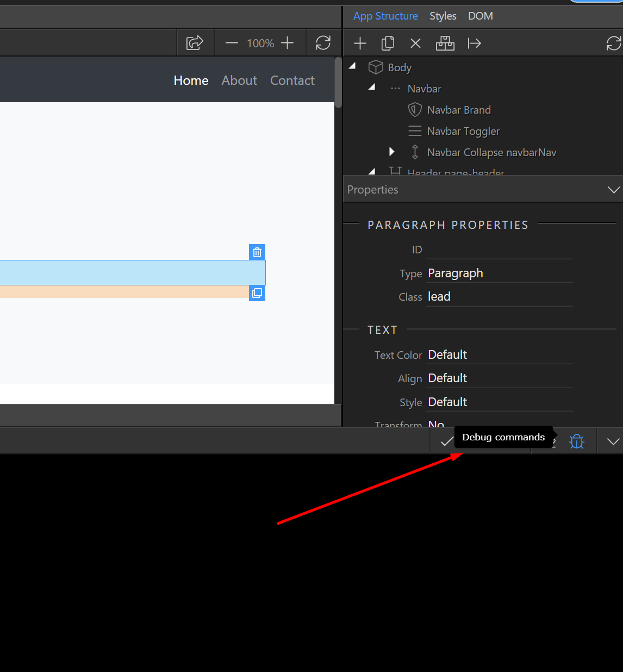Open the share/export page icon
The width and height of the screenshot is (623, 672).
[195, 43]
